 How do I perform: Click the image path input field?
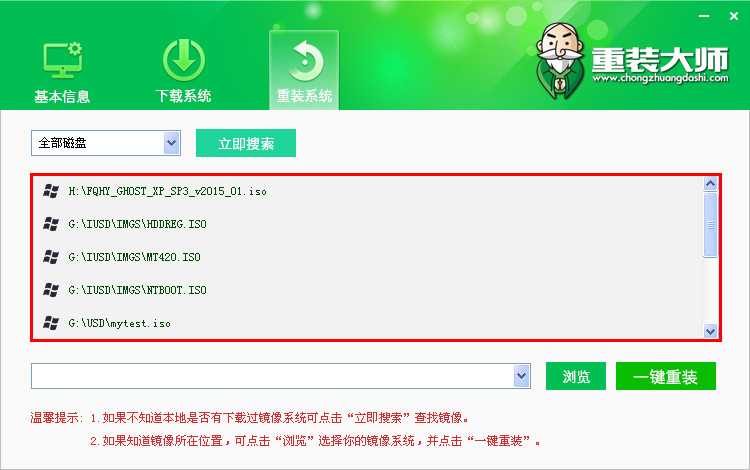click(273, 376)
